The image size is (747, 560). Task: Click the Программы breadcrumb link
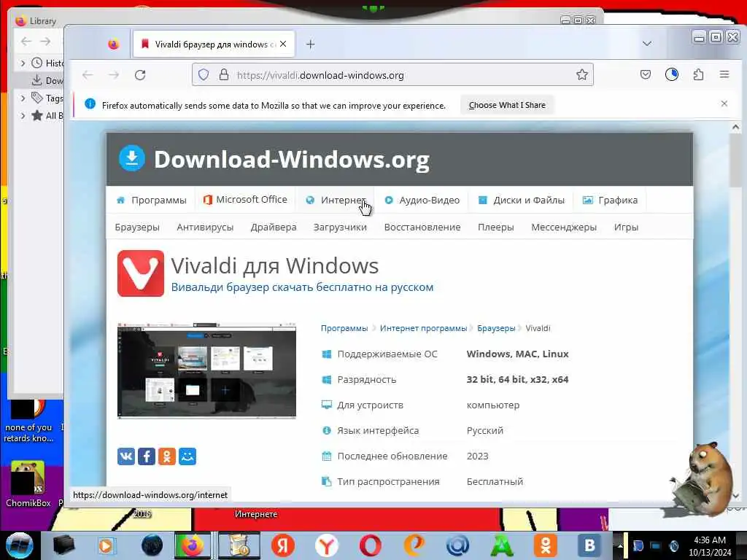point(344,328)
